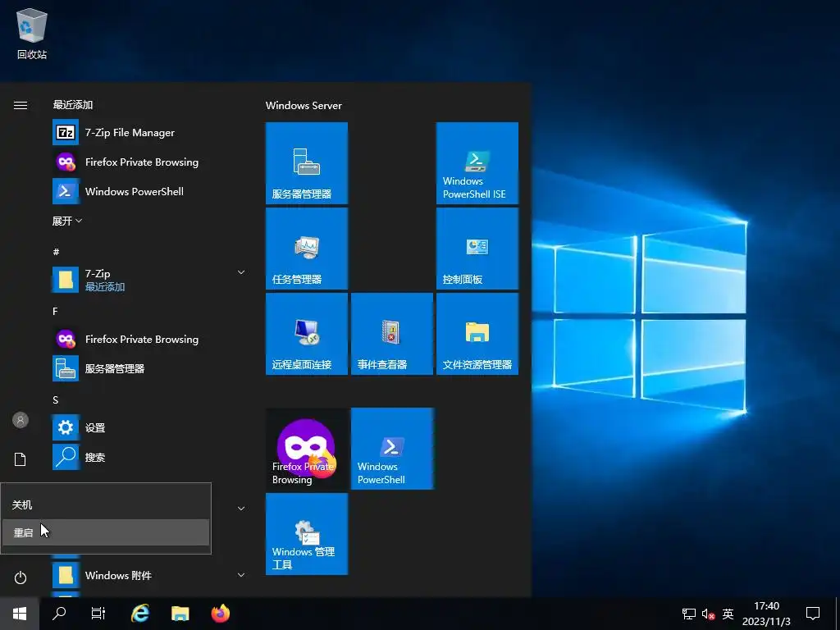Viewport: 840px width, 630px height.
Task: Click the power button in Start menu
Action: click(21, 577)
